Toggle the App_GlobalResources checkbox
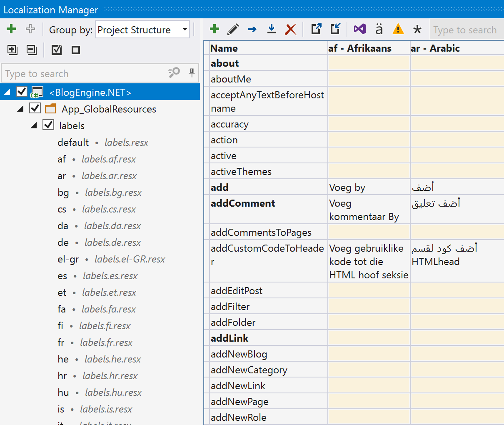Screen dimensions: 504x425 pos(35,108)
